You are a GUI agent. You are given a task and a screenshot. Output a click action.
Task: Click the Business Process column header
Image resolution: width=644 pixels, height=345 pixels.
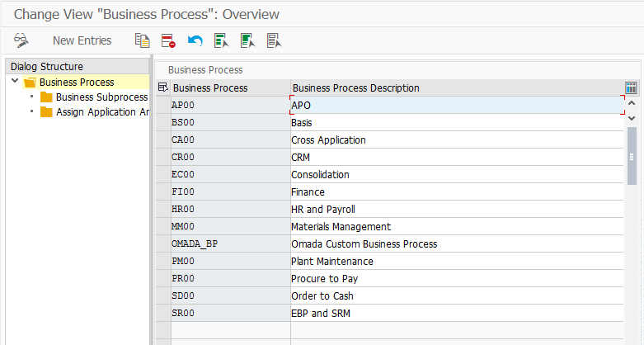(230, 88)
